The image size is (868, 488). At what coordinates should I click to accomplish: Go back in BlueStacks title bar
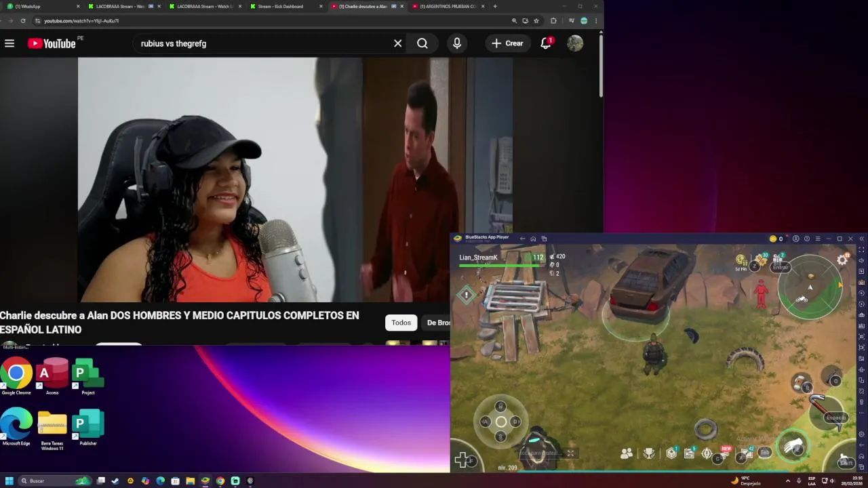522,239
